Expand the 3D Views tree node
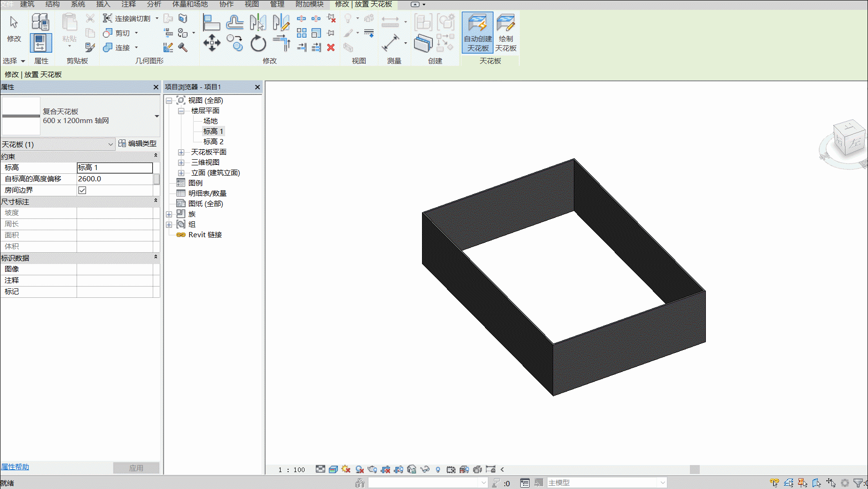This screenshot has width=868, height=489. coord(181,163)
